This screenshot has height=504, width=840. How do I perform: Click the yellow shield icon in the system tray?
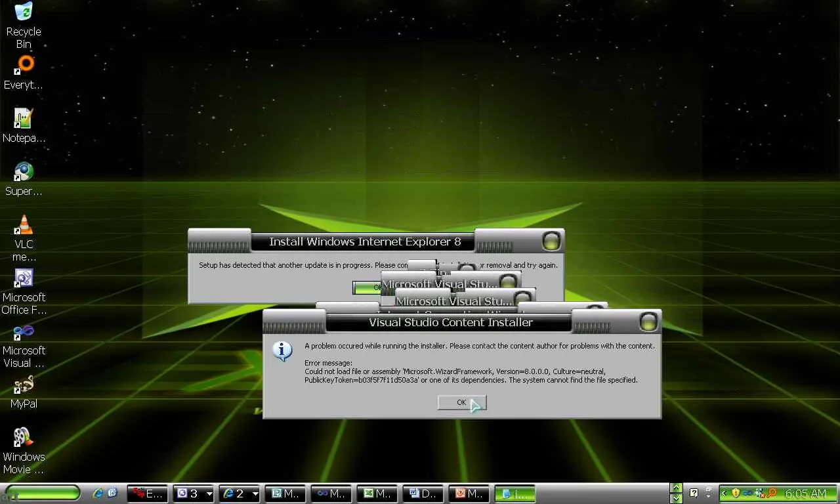tap(736, 493)
